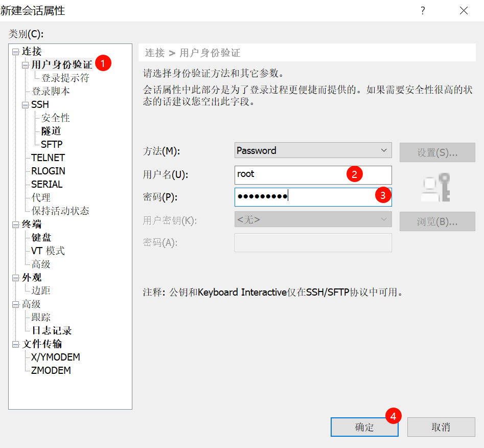
Task: Click the ? help icon in title bar
Action: coord(423,11)
